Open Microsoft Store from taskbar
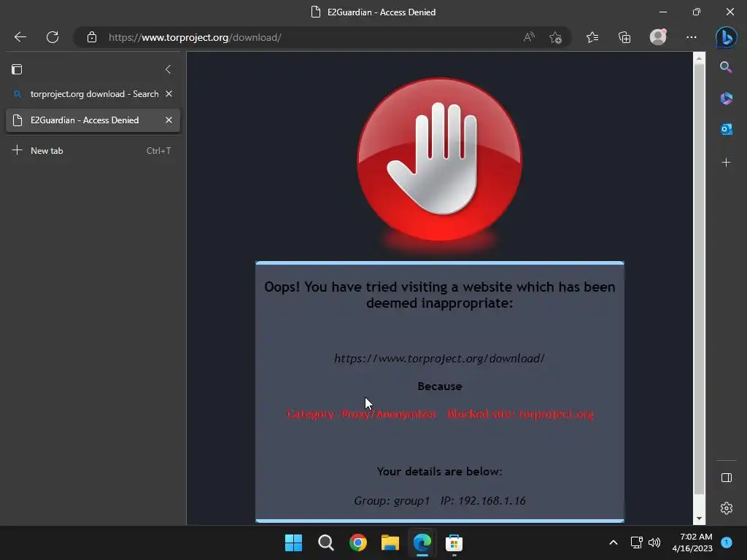 (454, 542)
